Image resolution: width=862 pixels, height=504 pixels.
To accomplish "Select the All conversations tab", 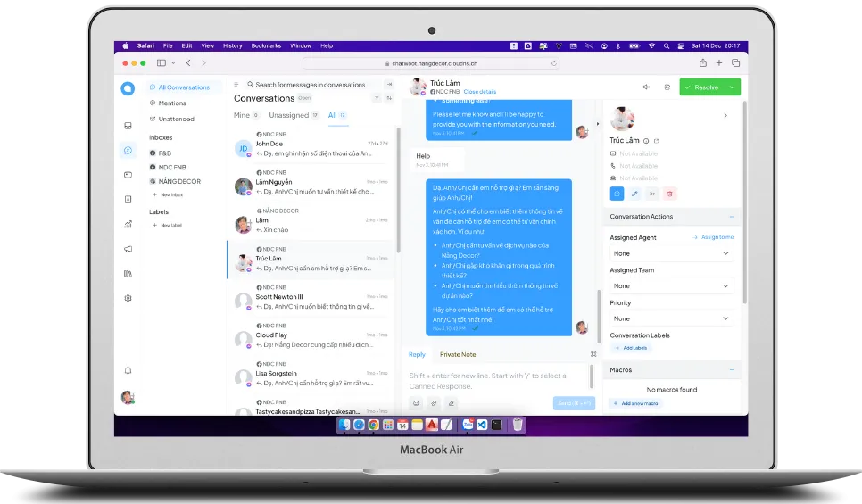I will tap(337, 115).
